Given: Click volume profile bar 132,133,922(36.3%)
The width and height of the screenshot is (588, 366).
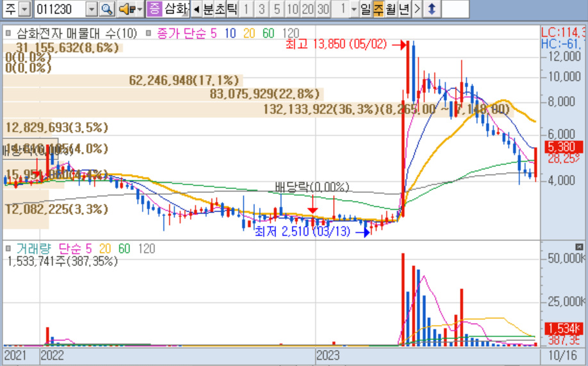Looking at the screenshot, I should tap(258, 109).
